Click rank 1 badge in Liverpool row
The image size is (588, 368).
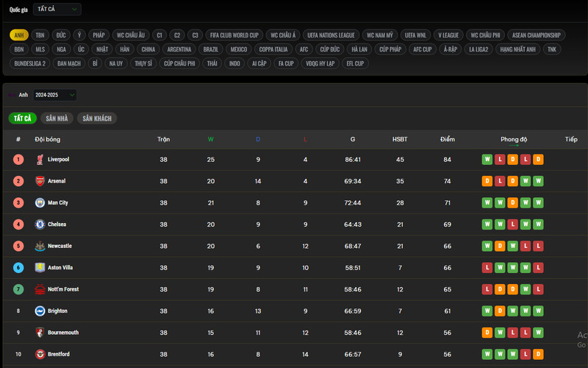tap(18, 160)
